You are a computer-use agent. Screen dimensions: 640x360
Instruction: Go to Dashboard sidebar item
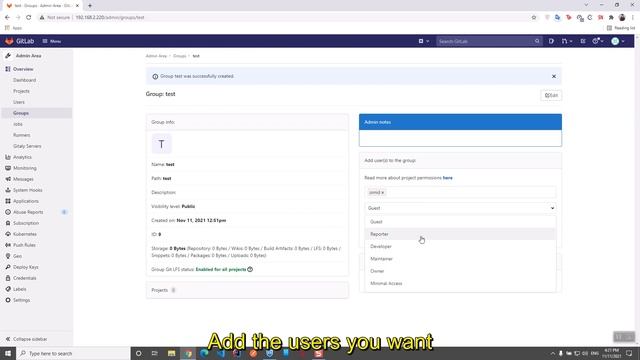point(24,80)
